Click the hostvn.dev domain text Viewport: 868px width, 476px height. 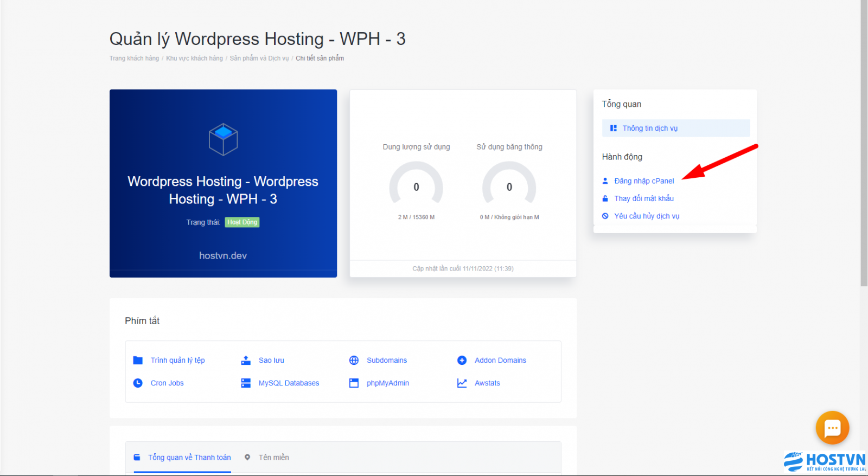tap(223, 255)
